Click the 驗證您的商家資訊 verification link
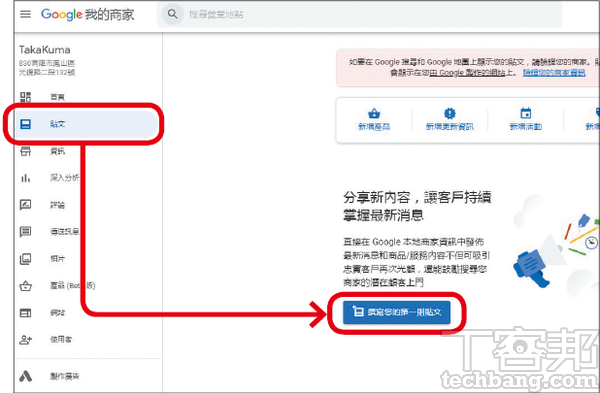The width and height of the screenshot is (600, 393). click(554, 73)
